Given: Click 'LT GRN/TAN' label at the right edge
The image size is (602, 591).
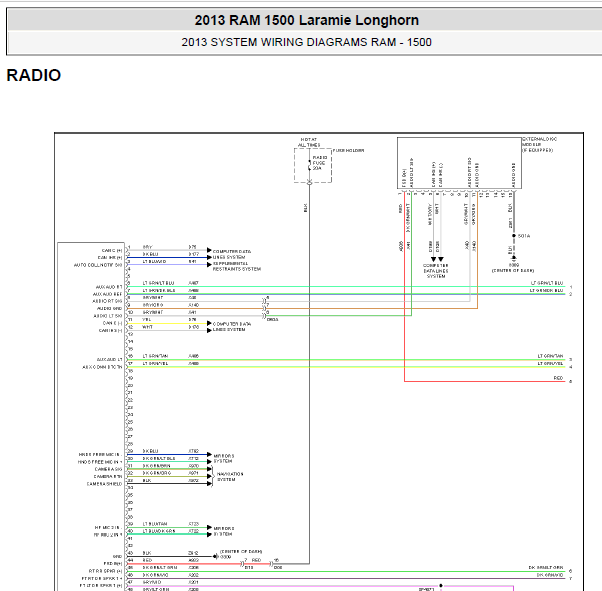Looking at the screenshot, I should click(x=550, y=356).
